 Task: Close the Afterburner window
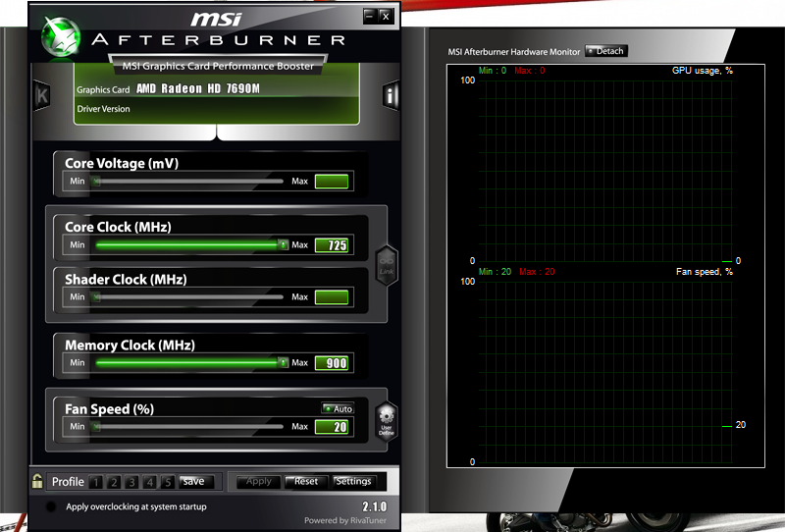click(x=386, y=16)
